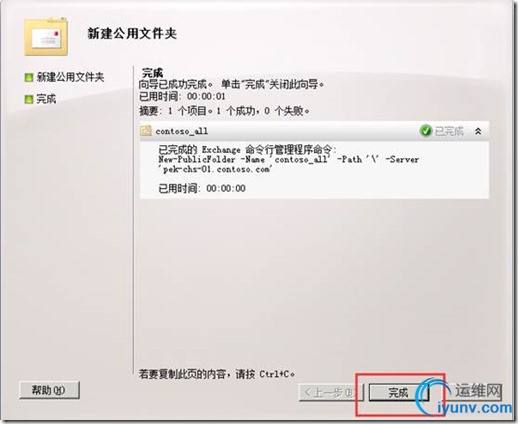Click the 新建公用文件夹 wizard title
The image size is (518, 424).
click(x=132, y=34)
